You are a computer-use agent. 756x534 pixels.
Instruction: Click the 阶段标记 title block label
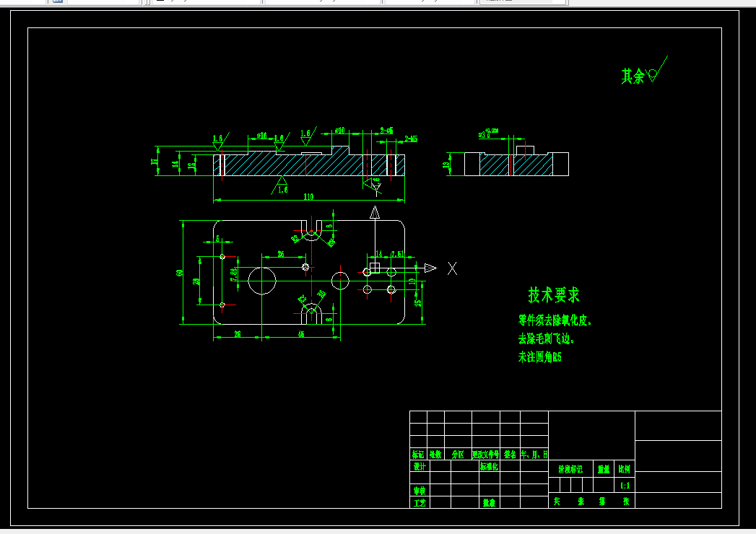point(570,469)
